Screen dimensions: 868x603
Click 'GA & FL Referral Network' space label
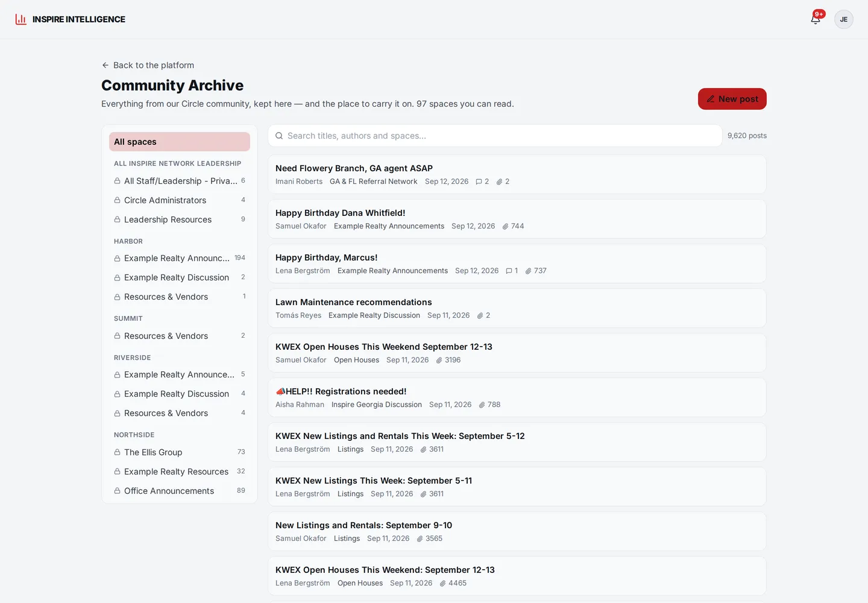[374, 182]
